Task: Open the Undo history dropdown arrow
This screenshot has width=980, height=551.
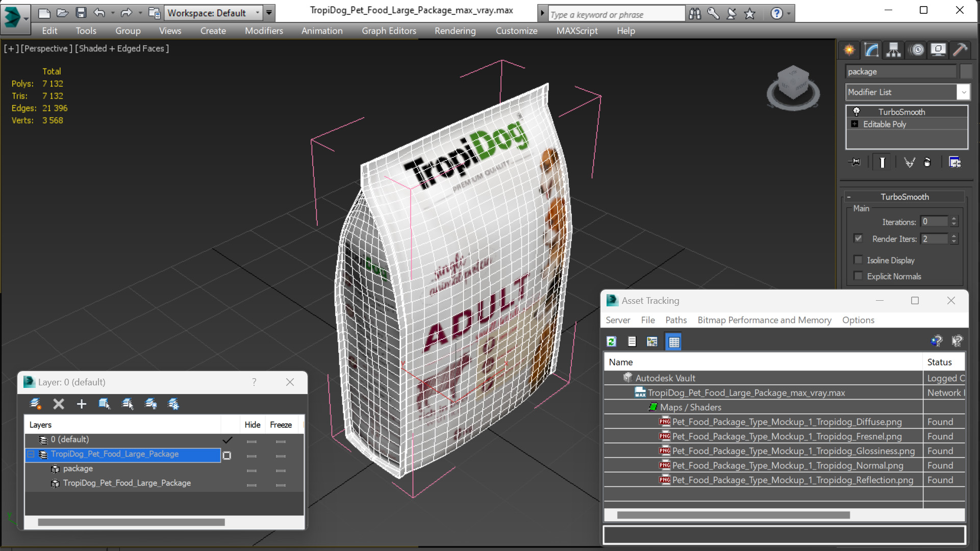Action: (x=112, y=13)
